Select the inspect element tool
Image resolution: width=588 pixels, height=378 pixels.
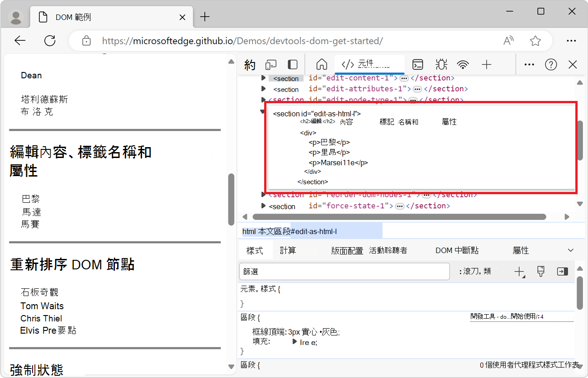pos(250,65)
